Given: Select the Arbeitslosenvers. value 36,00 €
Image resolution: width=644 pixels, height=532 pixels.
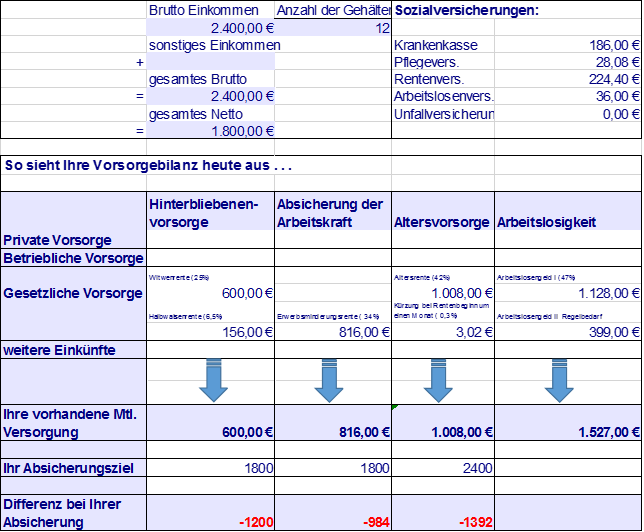Looking at the screenshot, I should tap(618, 96).
